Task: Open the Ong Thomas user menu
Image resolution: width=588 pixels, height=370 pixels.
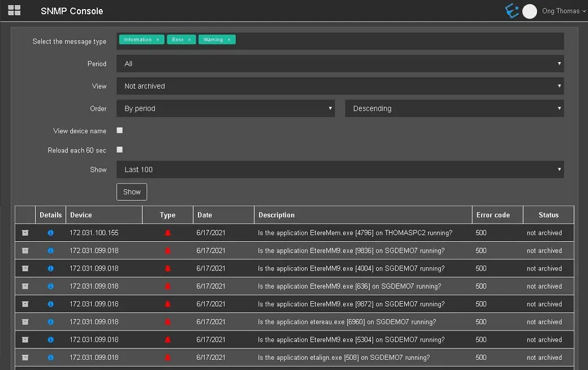Action: (564, 11)
